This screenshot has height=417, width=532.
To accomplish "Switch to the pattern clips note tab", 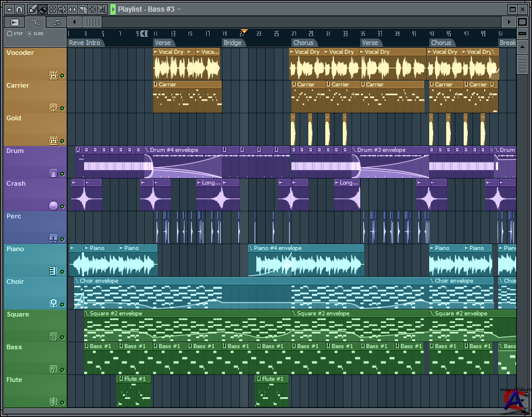I will pyautogui.click(x=56, y=22).
